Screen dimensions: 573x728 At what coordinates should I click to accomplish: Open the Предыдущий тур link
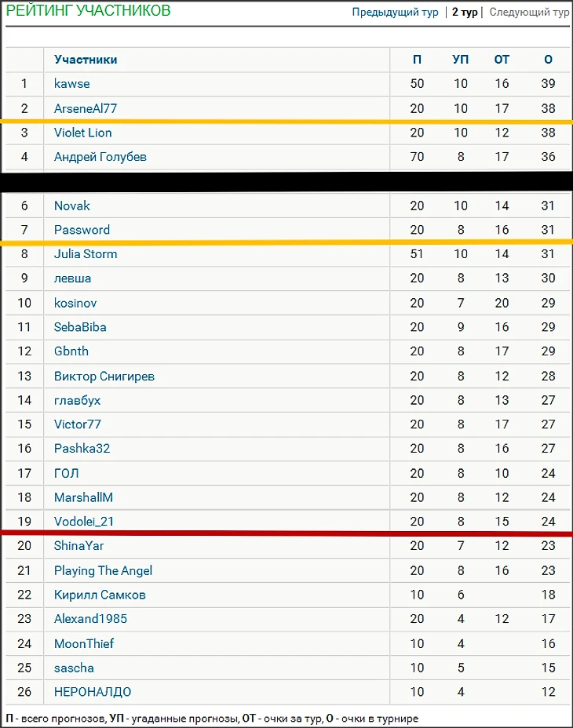point(395,12)
